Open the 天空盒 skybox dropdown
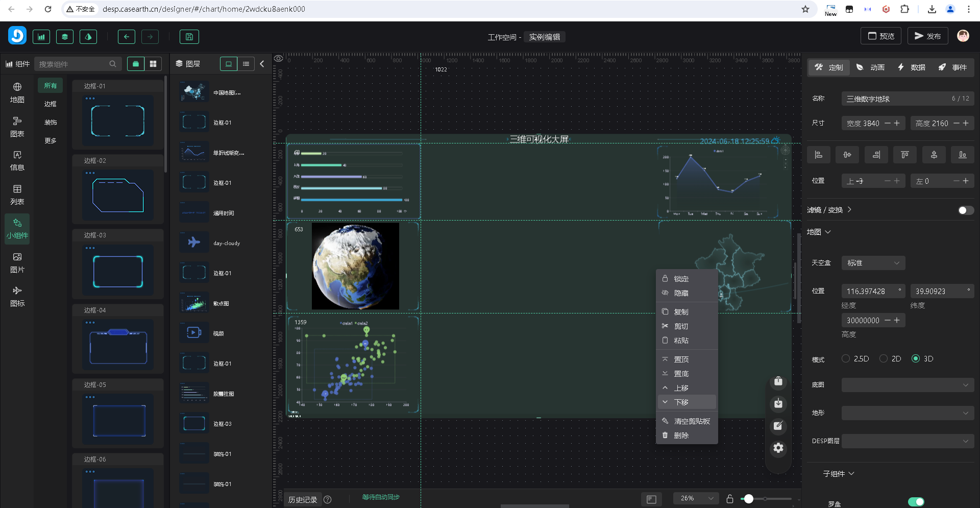Viewport: 980px width, 508px height. (873, 263)
